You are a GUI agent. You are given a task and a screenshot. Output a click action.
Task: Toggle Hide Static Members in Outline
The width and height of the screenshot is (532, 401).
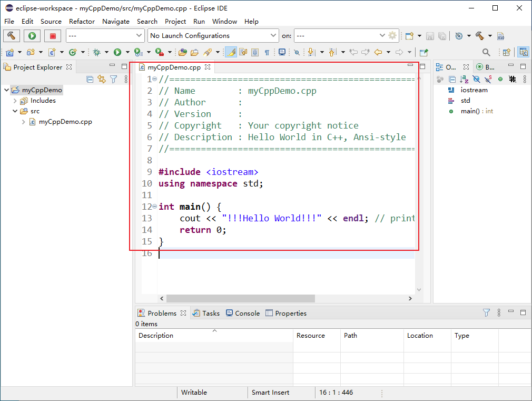coord(488,80)
